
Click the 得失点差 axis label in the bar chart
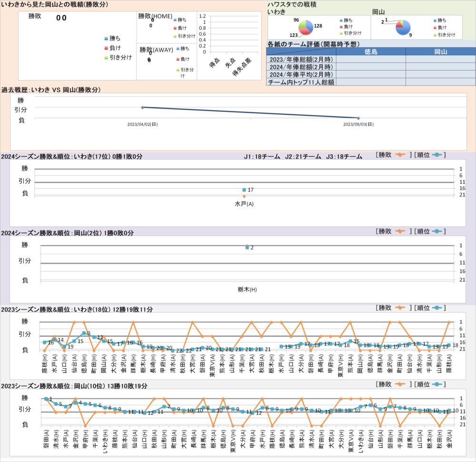point(242,67)
